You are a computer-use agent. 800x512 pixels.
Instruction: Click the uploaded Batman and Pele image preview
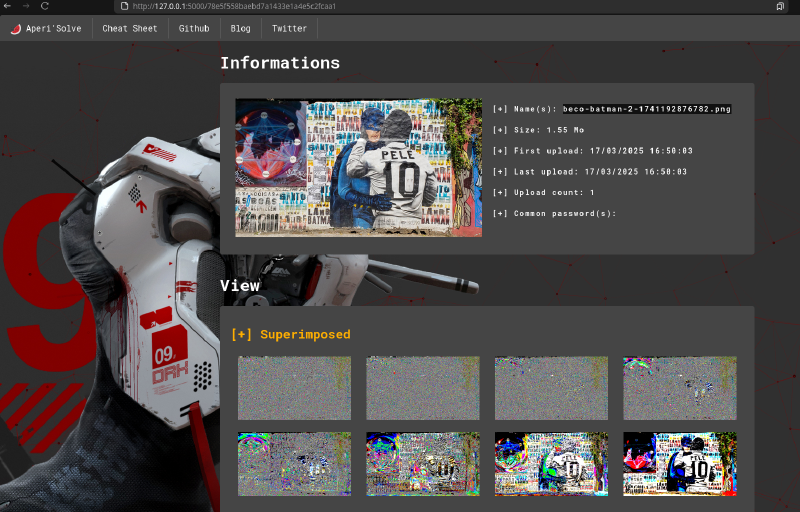point(358,167)
